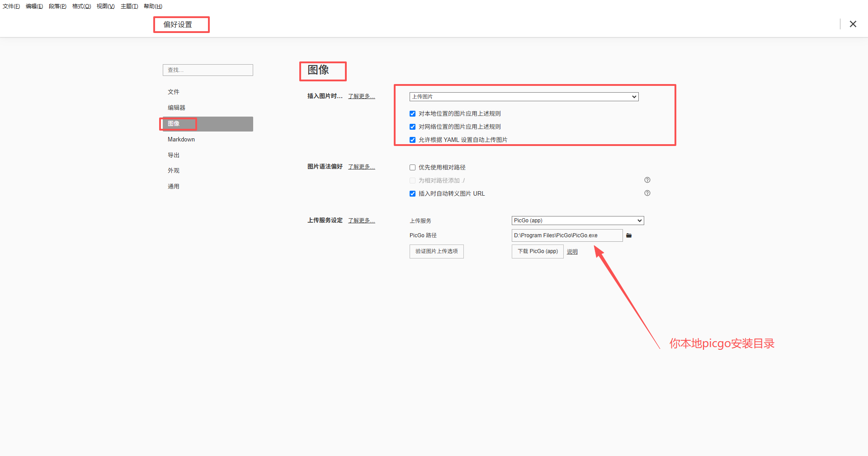Select 外观 in preferences sidebar
Screen dimensions: 868x456
tap(208, 171)
